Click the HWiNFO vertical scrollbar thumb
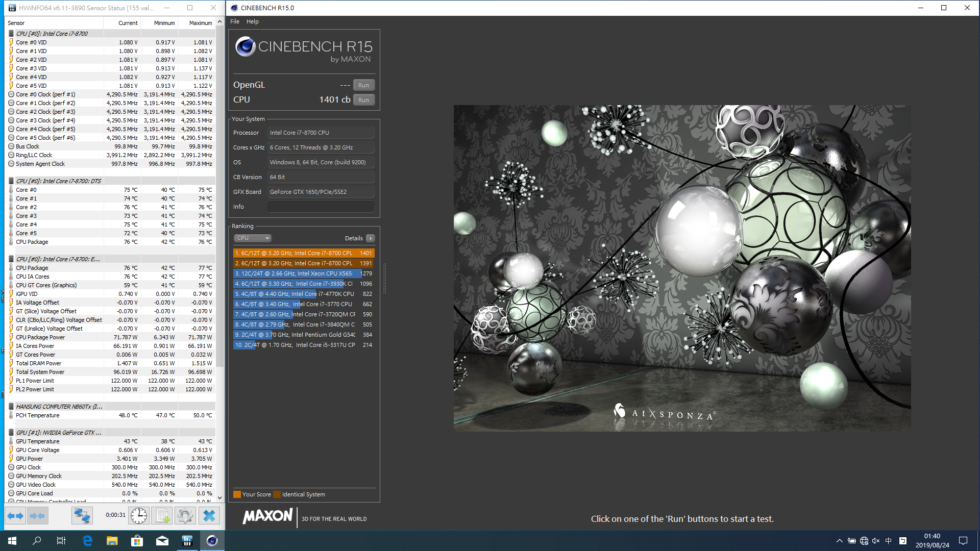 tap(219, 196)
